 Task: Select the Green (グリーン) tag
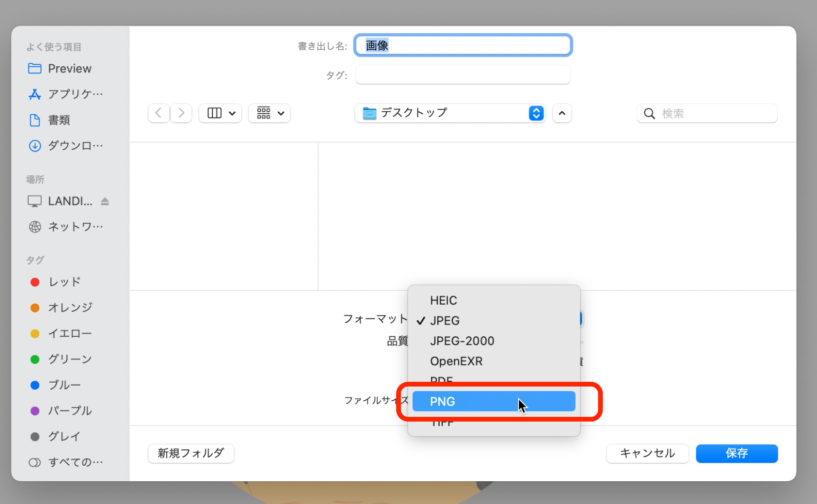(61, 359)
